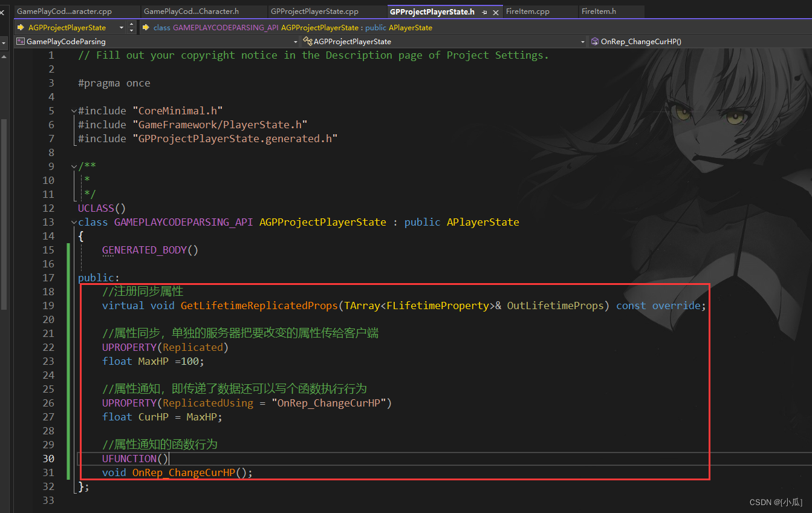Image resolution: width=812 pixels, height=513 pixels.
Task: Click the yellow arrow icon before class declaration
Action: tap(146, 27)
